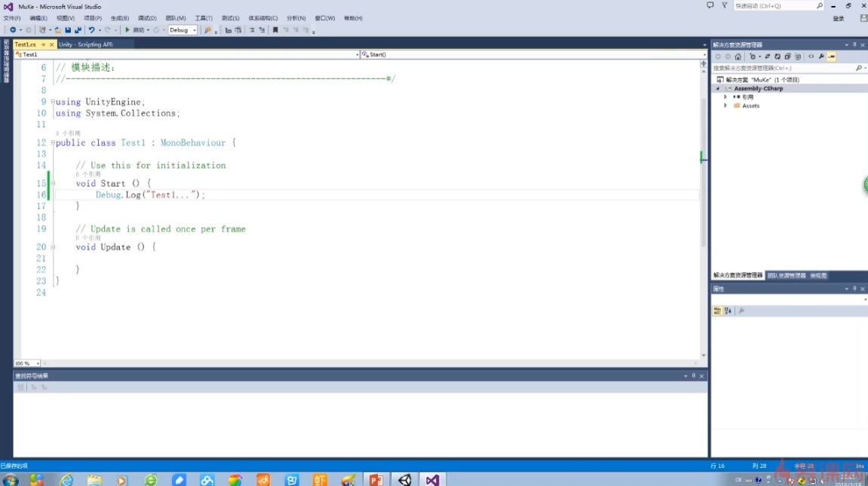This screenshot has height=486, width=868.
Task: Click the 登录 sign-in link
Action: pyautogui.click(x=839, y=18)
